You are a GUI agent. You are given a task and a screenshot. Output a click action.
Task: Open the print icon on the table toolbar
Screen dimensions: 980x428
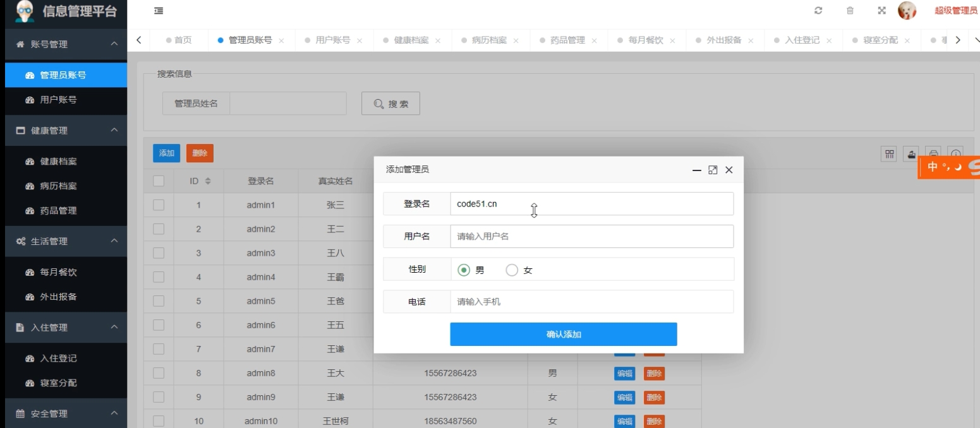click(x=933, y=153)
